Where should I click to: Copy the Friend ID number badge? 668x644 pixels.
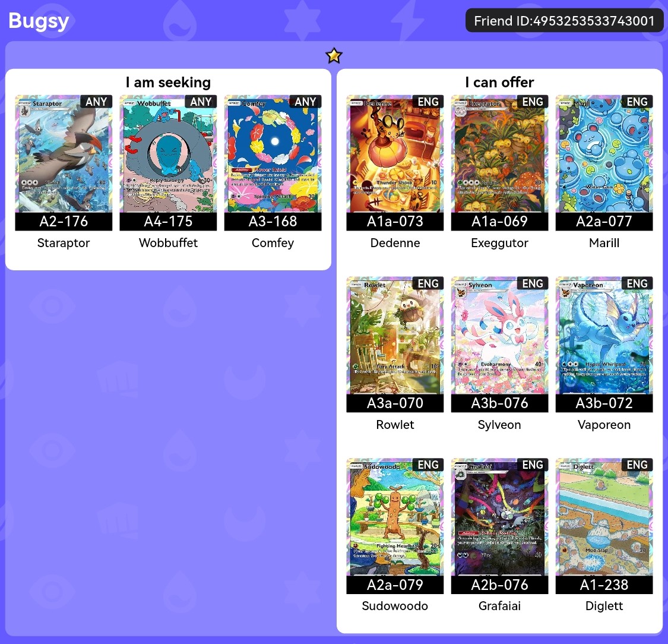564,20
